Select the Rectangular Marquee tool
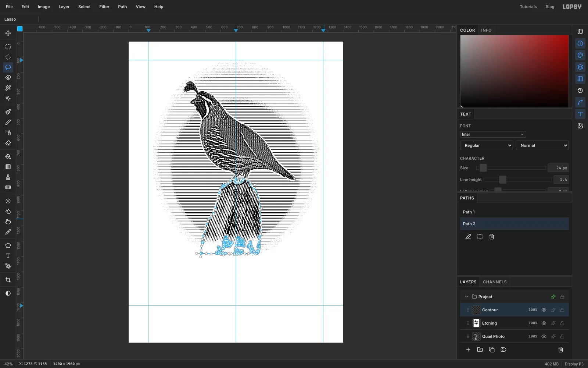Image resolution: width=588 pixels, height=368 pixels. pyautogui.click(x=8, y=47)
